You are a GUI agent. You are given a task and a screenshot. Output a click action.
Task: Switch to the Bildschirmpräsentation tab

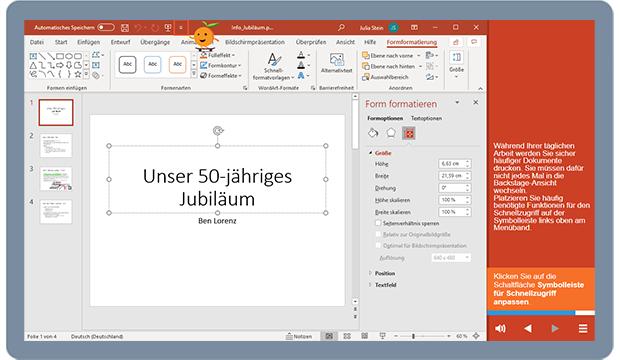pyautogui.click(x=255, y=42)
